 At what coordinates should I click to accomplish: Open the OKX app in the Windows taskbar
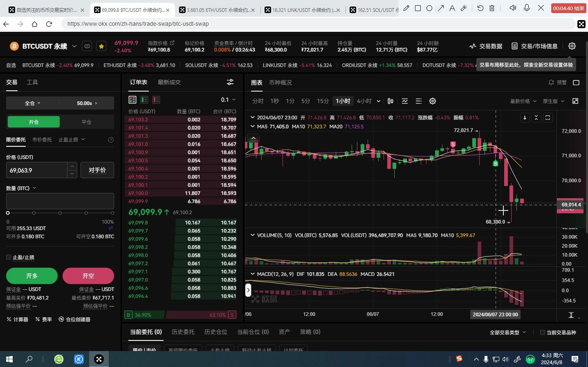pos(99,359)
